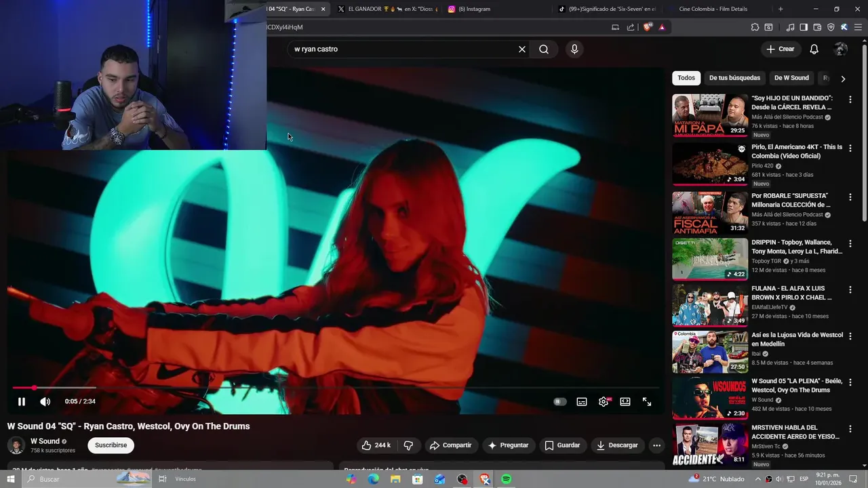868x488 pixels.
Task: Open the Brave VPN shield icon
Action: 831,27
